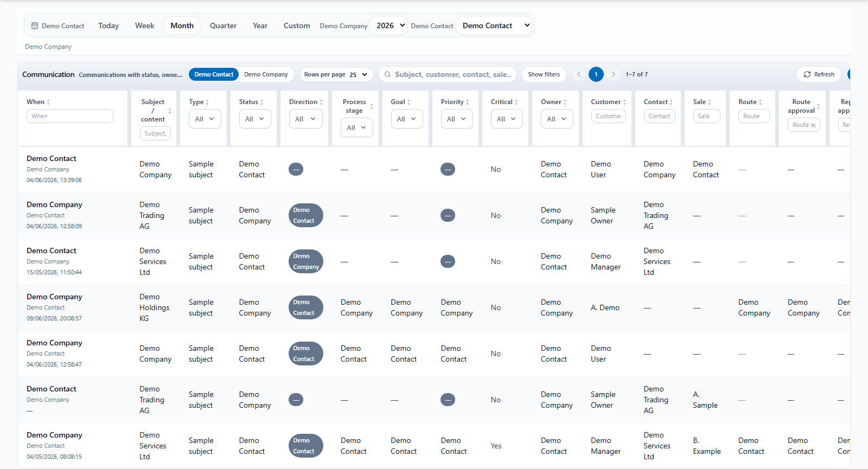Select the Month period toggle
Viewport: 868px width, 469px height.
[182, 25]
